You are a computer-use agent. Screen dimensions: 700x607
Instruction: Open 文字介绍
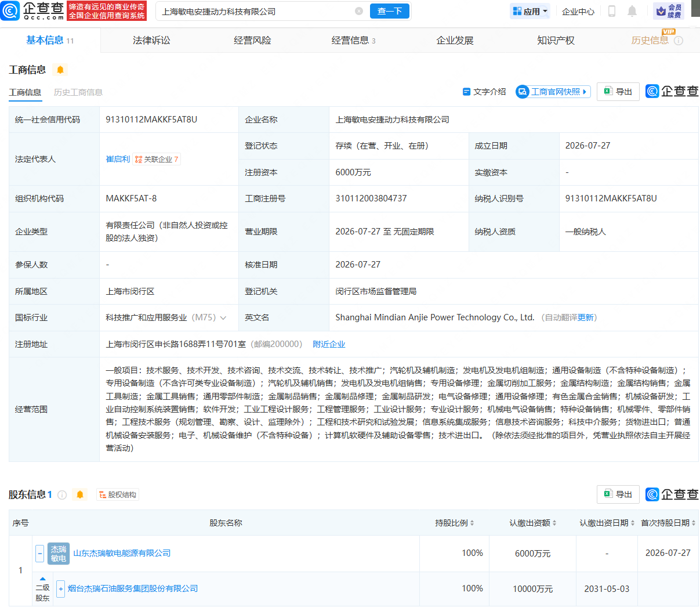tap(484, 92)
